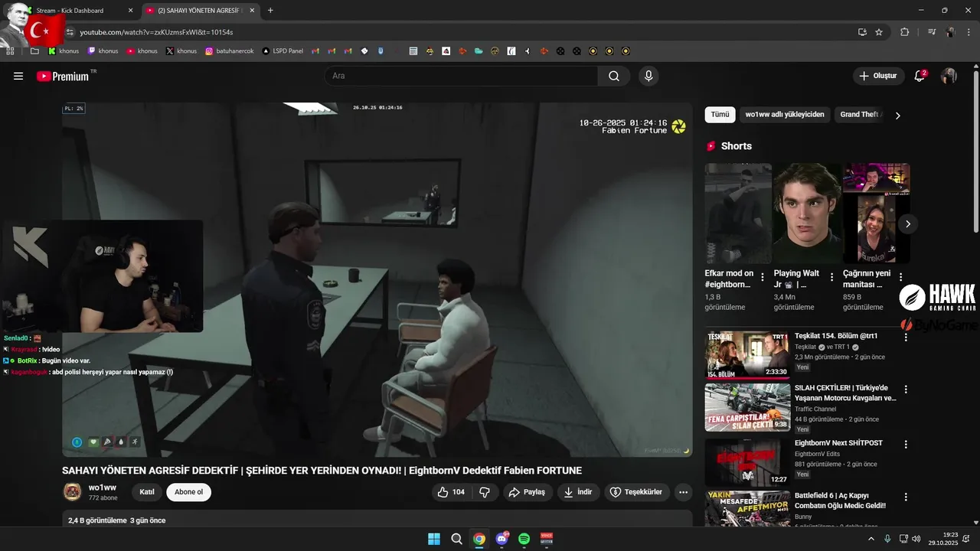Click the İndir download button
This screenshot has width=980, height=551.
click(578, 492)
